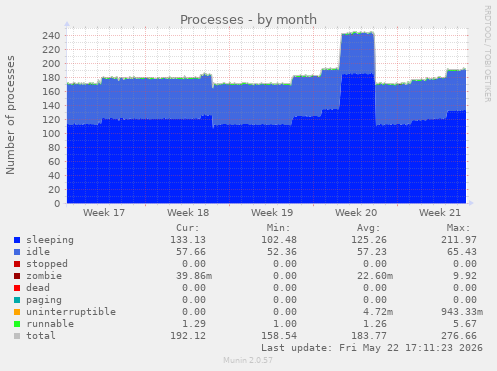497x371 pixels.
Task: Click the 'sleeping' legend label
Action: (x=50, y=240)
